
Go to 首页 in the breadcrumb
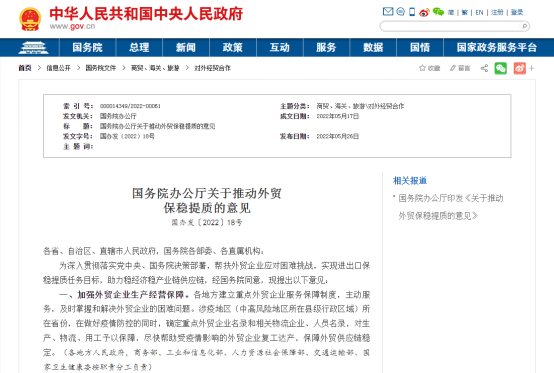pos(25,68)
